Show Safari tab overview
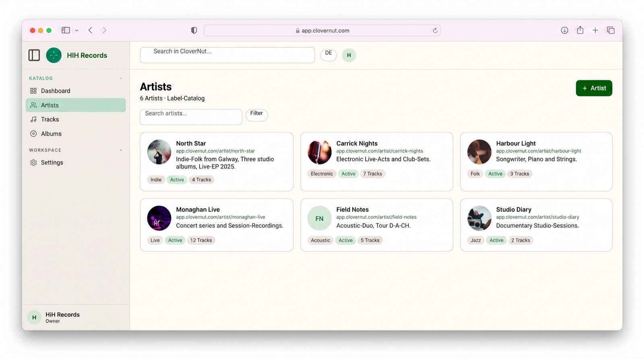Screen dimensions: 644x359 pos(611,30)
